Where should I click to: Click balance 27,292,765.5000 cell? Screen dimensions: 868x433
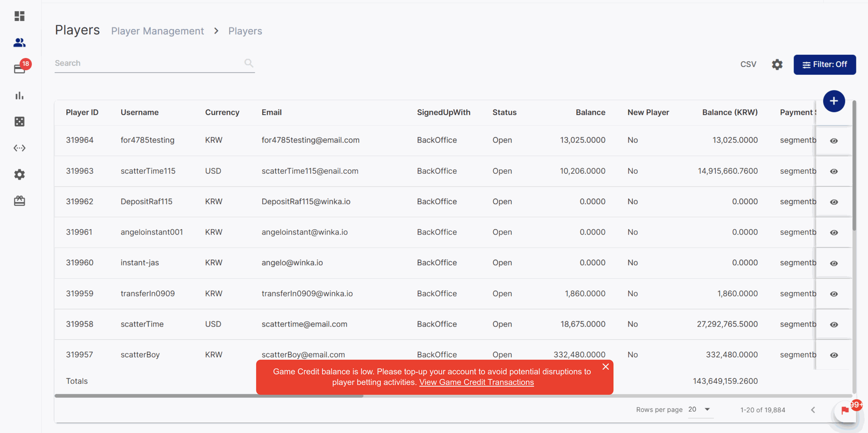pyautogui.click(x=727, y=324)
